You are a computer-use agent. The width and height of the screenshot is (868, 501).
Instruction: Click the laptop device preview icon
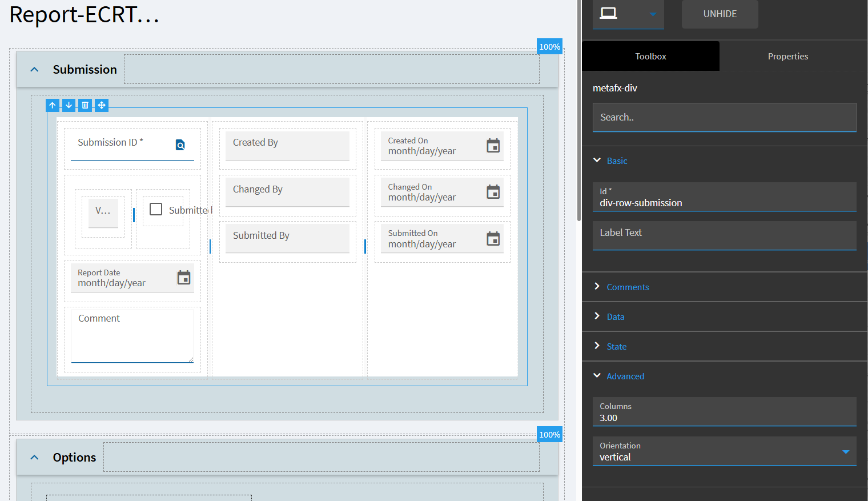click(x=609, y=13)
